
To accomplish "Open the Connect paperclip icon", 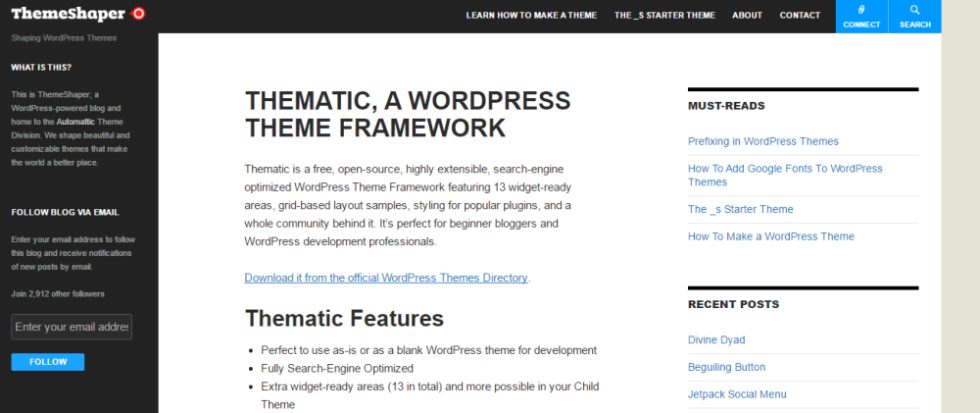I will pos(861,10).
